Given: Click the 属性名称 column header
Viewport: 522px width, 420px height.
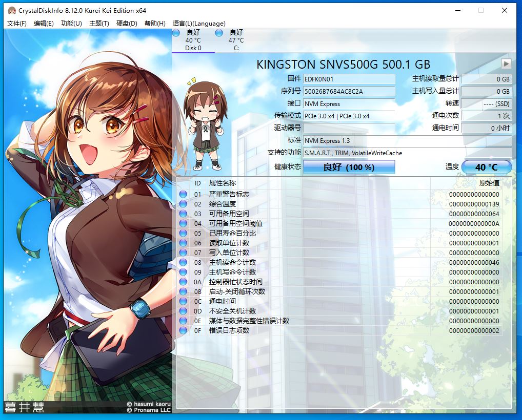Looking at the screenshot, I should point(223,183).
